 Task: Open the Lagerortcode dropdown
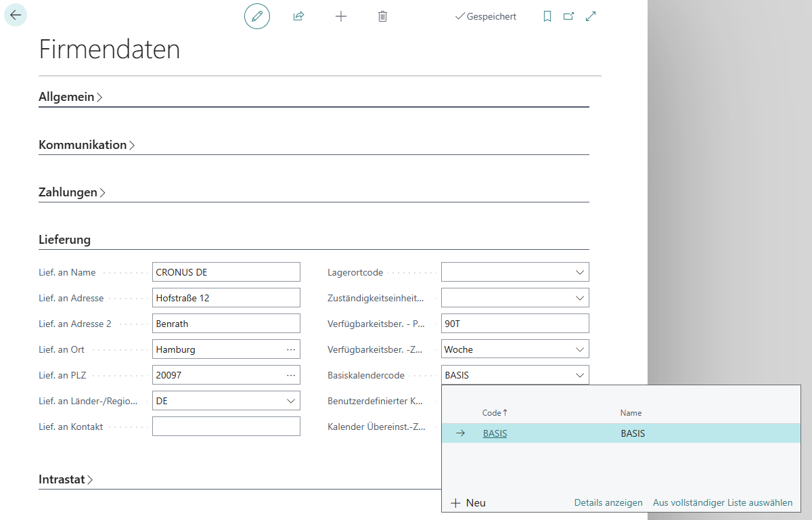[x=579, y=272]
